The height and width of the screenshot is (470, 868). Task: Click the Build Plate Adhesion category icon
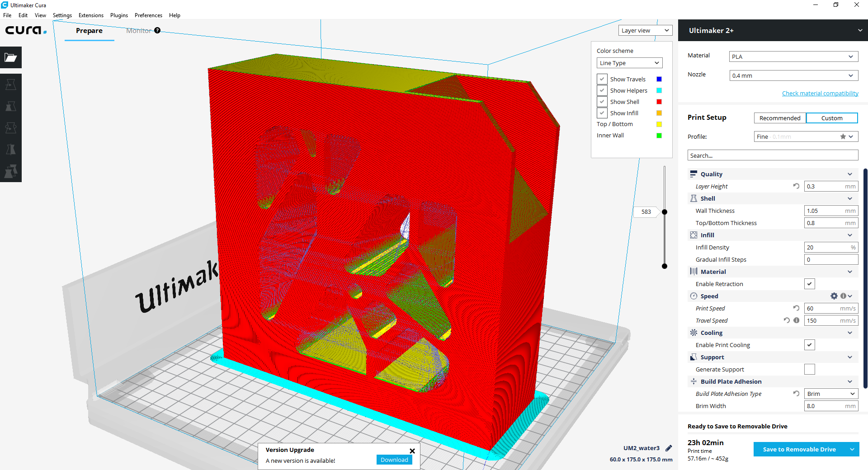[693, 381]
